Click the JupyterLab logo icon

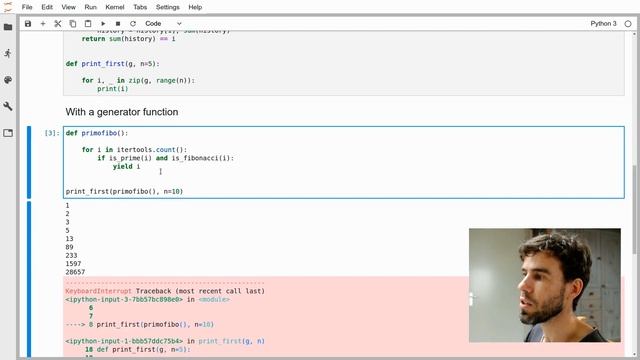click(8, 7)
